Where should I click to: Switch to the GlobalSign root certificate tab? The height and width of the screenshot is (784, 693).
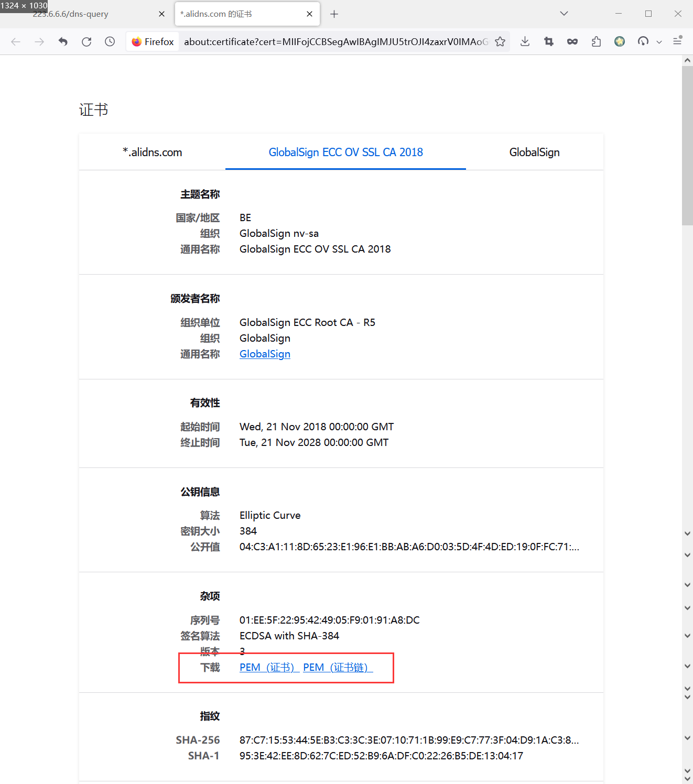(534, 153)
